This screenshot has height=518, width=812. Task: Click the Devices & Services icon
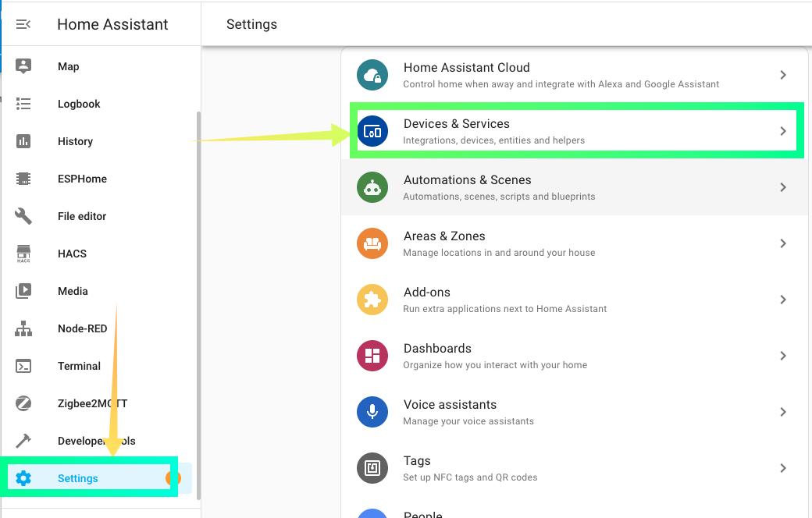coord(372,131)
